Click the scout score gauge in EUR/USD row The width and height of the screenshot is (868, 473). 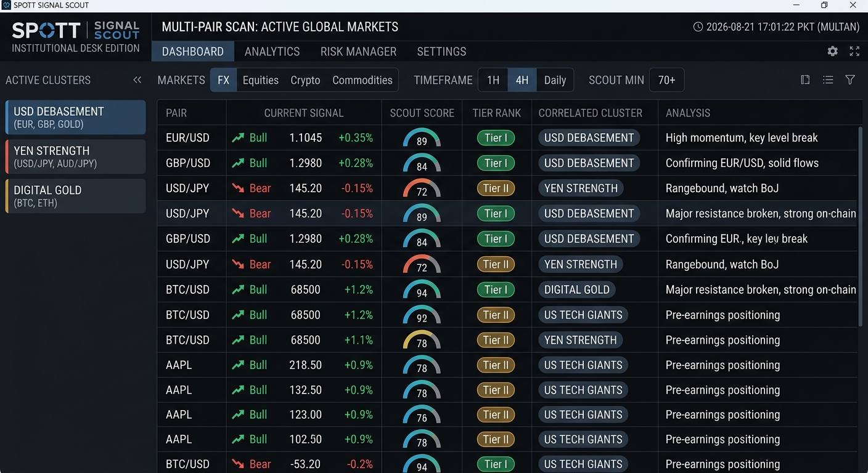(x=422, y=138)
